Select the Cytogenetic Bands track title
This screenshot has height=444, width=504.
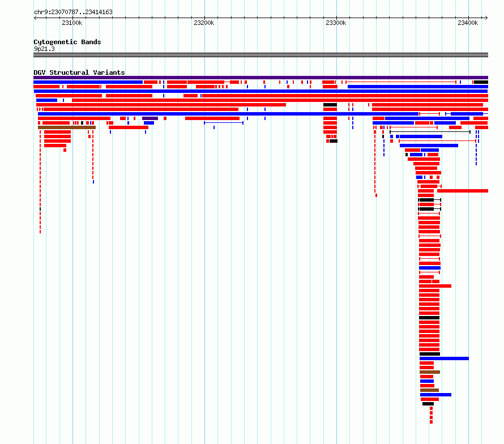[x=67, y=42]
